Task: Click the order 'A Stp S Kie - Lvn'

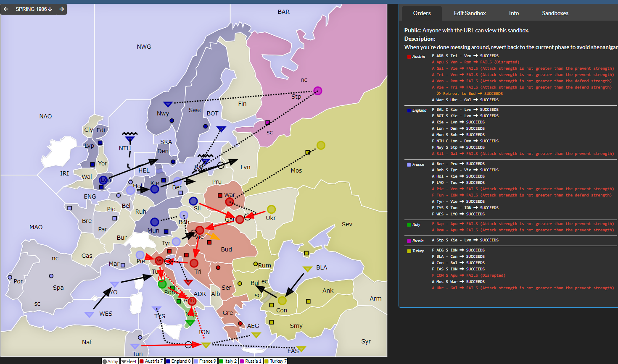Action: pyautogui.click(x=465, y=240)
